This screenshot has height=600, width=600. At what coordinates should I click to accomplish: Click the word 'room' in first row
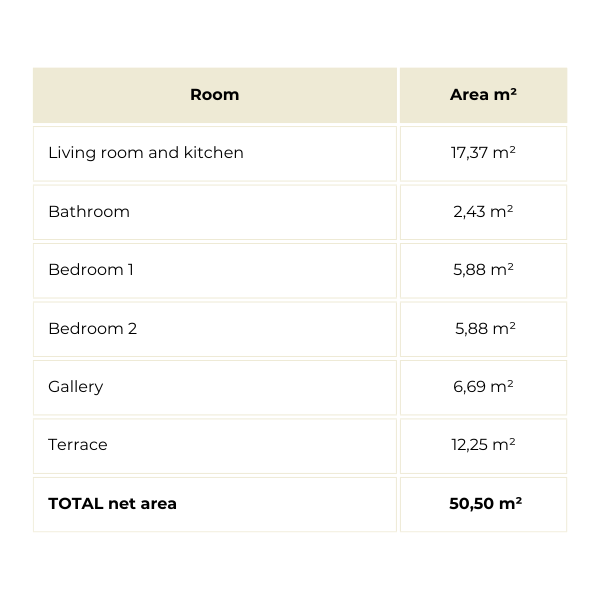[117, 153]
